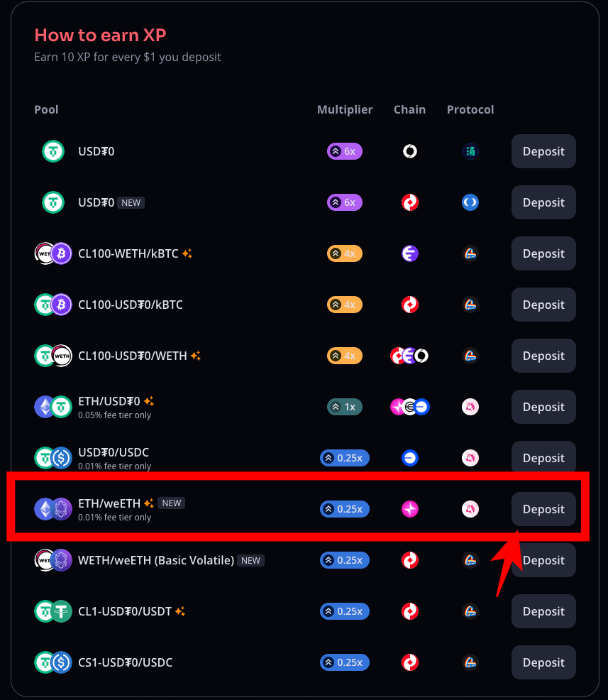Click the NEW badge next to ETH/weETH
Image resolution: width=608 pixels, height=700 pixels.
171,503
